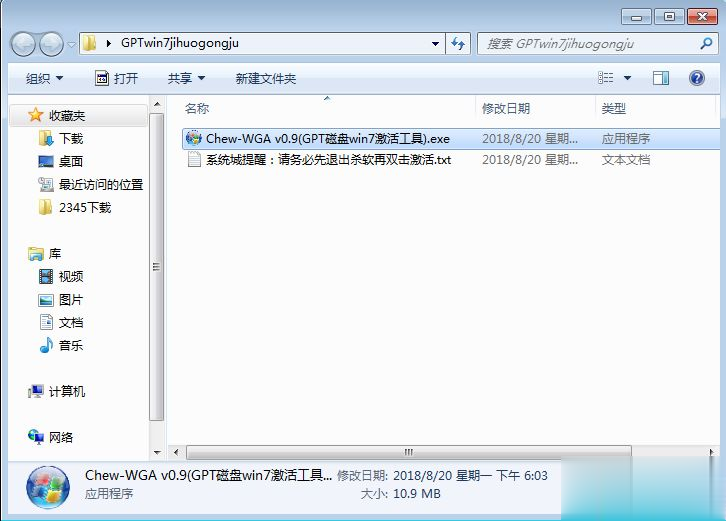Image resolution: width=726 pixels, height=521 pixels.
Task: Open 桌面 in favorites
Action: pyautogui.click(x=71, y=161)
